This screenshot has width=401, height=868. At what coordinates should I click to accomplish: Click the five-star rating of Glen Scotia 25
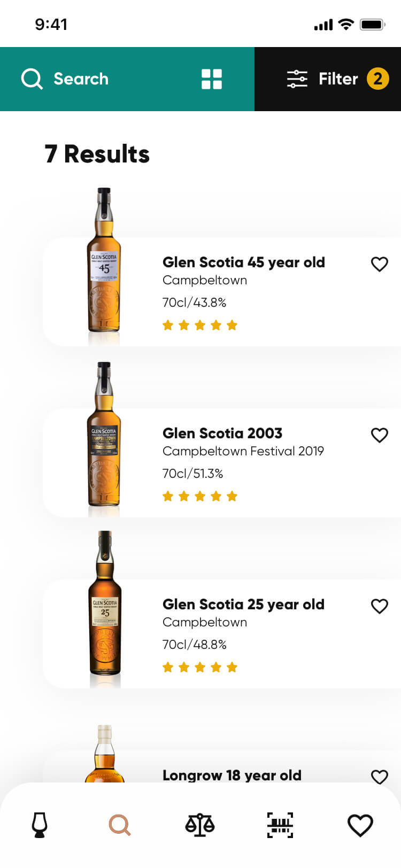coord(200,667)
